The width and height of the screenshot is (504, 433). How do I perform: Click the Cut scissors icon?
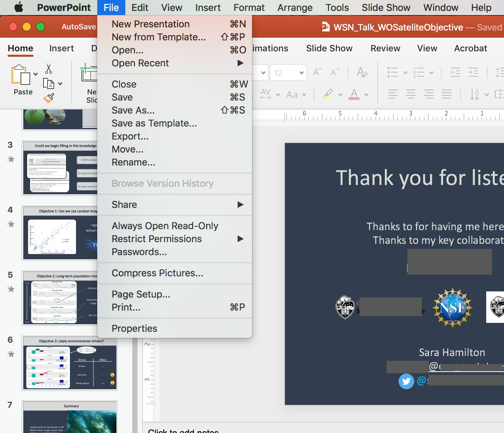[x=49, y=68]
